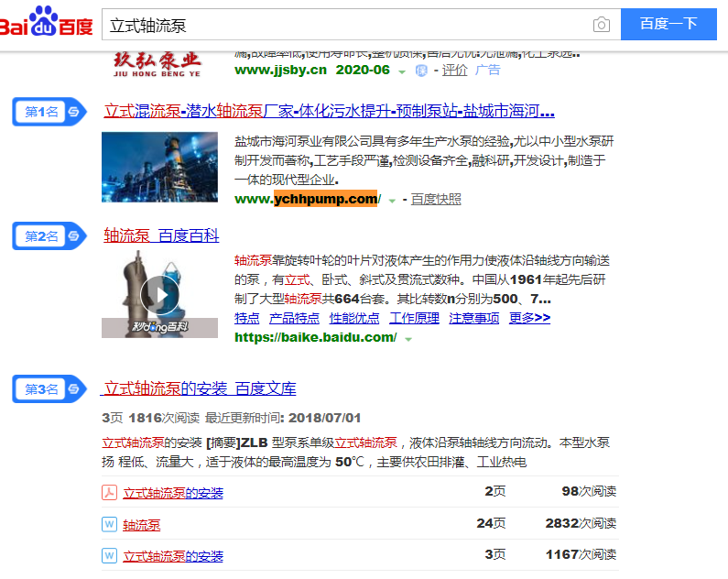This screenshot has height=579, width=728.
Task: Open the industrial plant thumbnail of result one
Action: 159,167
